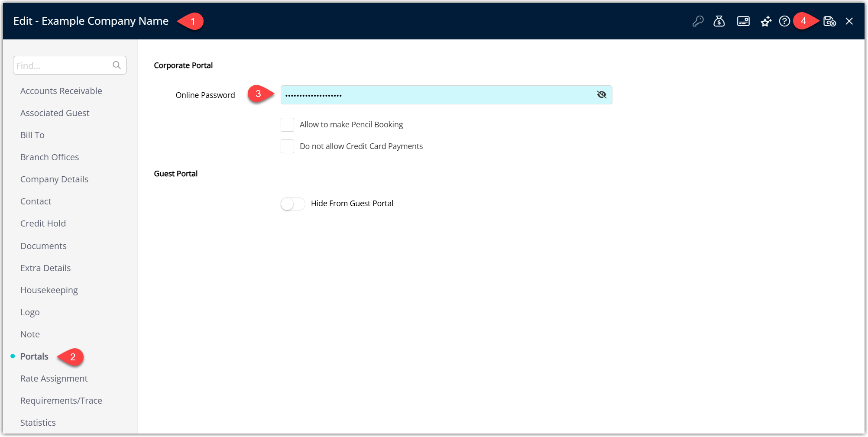Image resolution: width=868 pixels, height=437 pixels.
Task: Click the save and exit icon
Action: click(829, 21)
